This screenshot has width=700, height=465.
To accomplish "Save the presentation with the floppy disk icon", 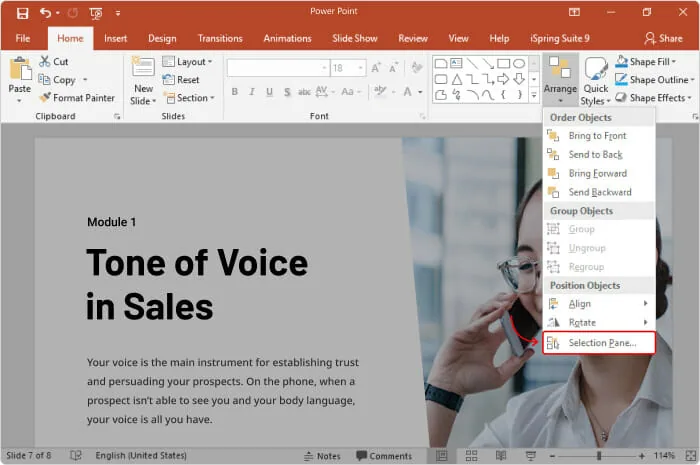I will click(22, 13).
